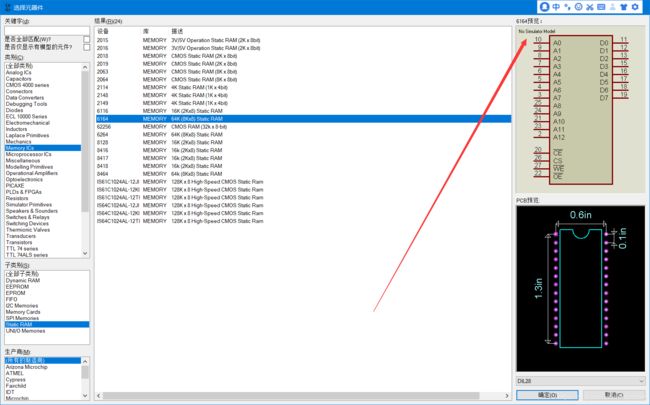Select Arizona Microchip manufacturer

[27, 367]
